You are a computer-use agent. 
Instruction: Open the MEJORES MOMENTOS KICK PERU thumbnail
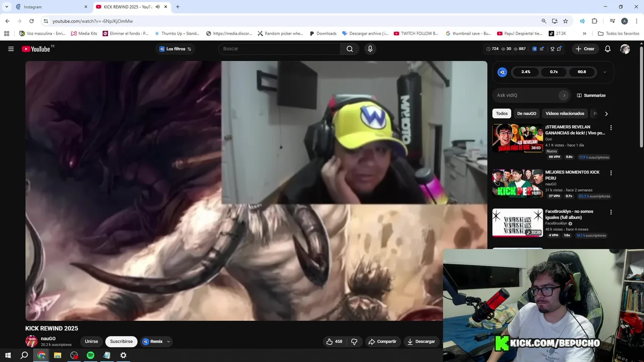pyautogui.click(x=517, y=184)
